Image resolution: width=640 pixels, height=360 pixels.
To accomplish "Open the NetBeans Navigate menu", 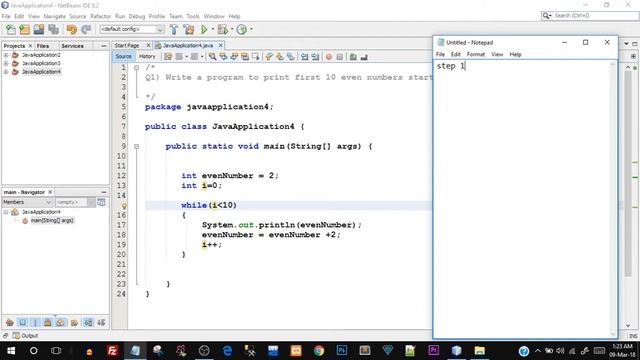I will click(x=54, y=16).
